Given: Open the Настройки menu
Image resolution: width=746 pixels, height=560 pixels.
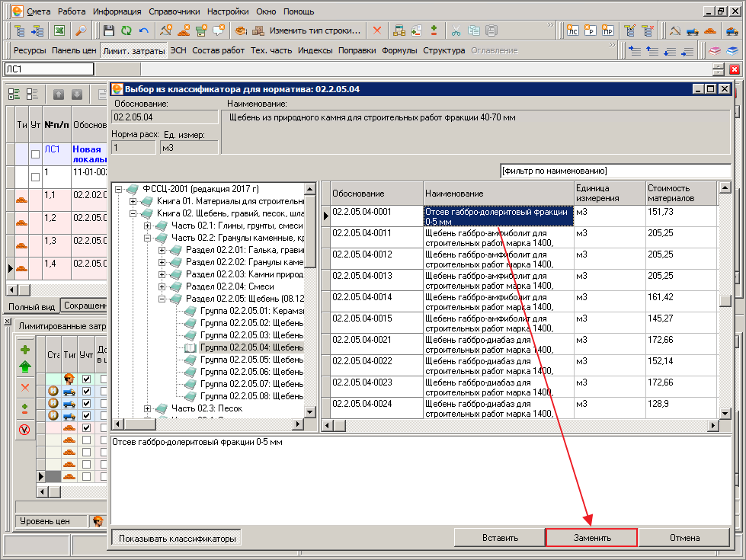Looking at the screenshot, I should (x=228, y=11).
